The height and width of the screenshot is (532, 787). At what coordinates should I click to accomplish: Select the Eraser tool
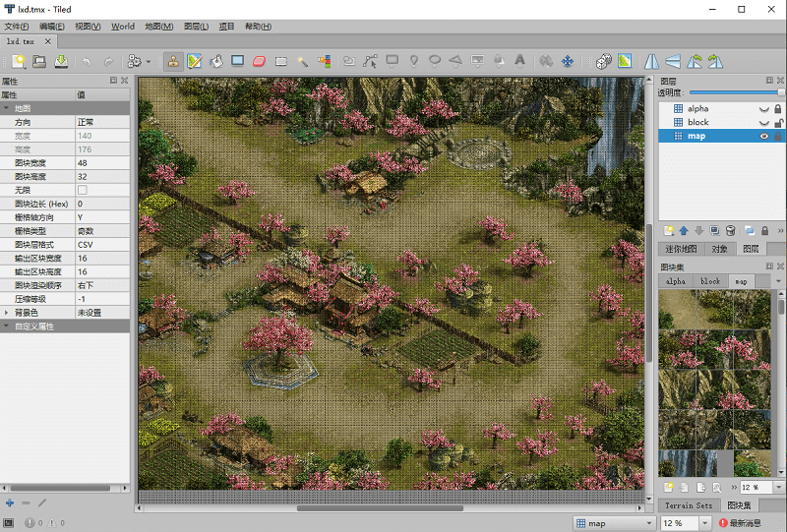[x=259, y=61]
